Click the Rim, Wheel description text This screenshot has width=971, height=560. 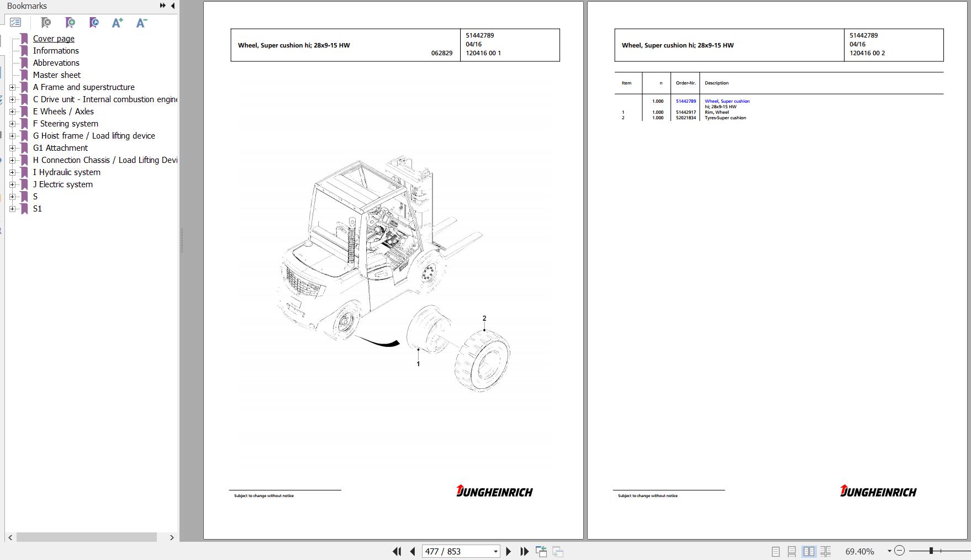717,112
